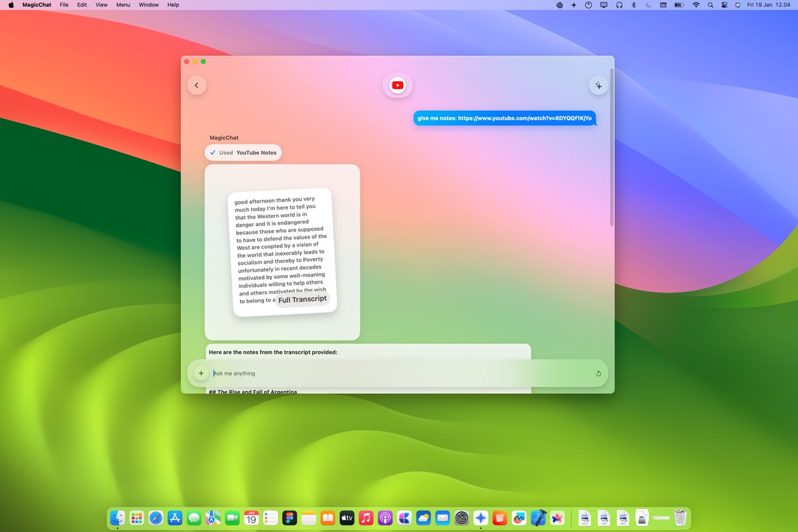Open the Window menu
The height and width of the screenshot is (532, 798).
149,5
